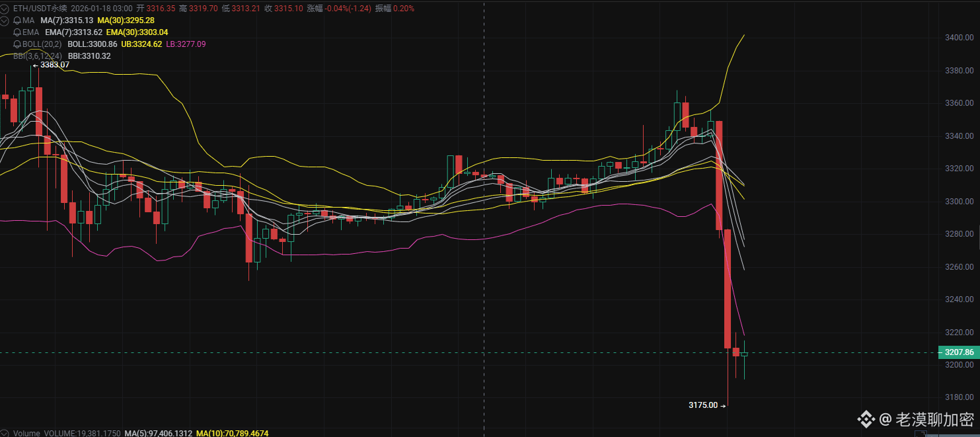Click the 3300.00 price axis label
Image resolution: width=980 pixels, height=437 pixels.
tap(960, 201)
